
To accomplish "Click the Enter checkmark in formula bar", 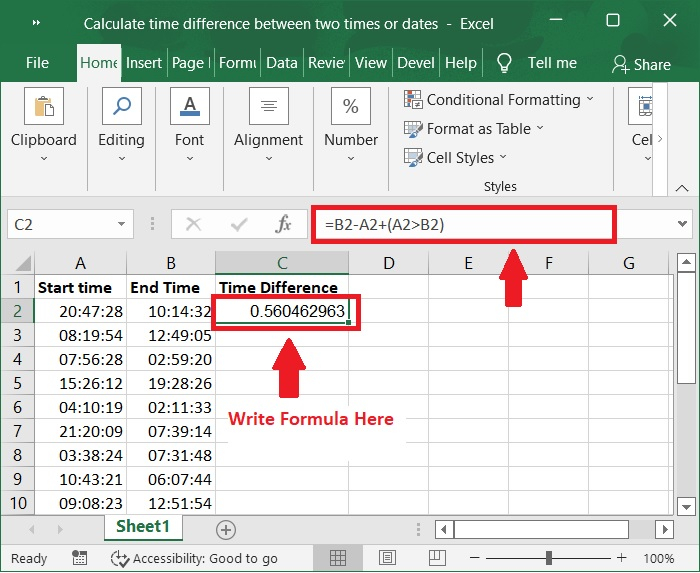I will click(x=239, y=224).
